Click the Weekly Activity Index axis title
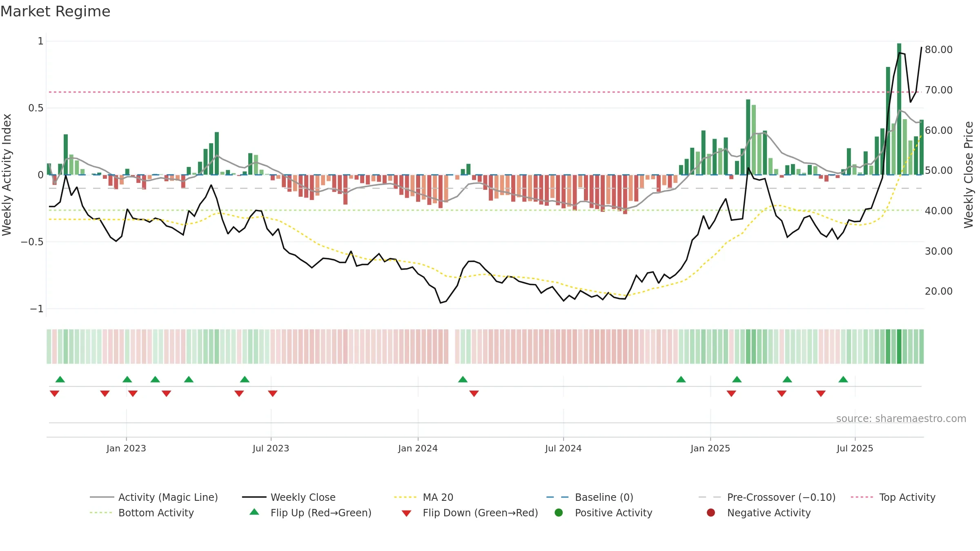The image size is (980, 551). coord(7,175)
